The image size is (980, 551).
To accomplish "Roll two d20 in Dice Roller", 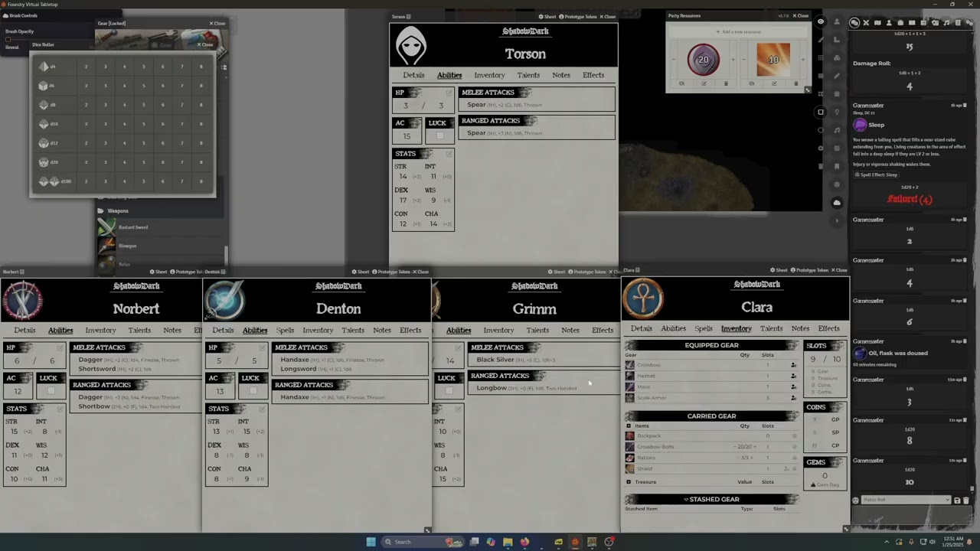I will click(86, 162).
